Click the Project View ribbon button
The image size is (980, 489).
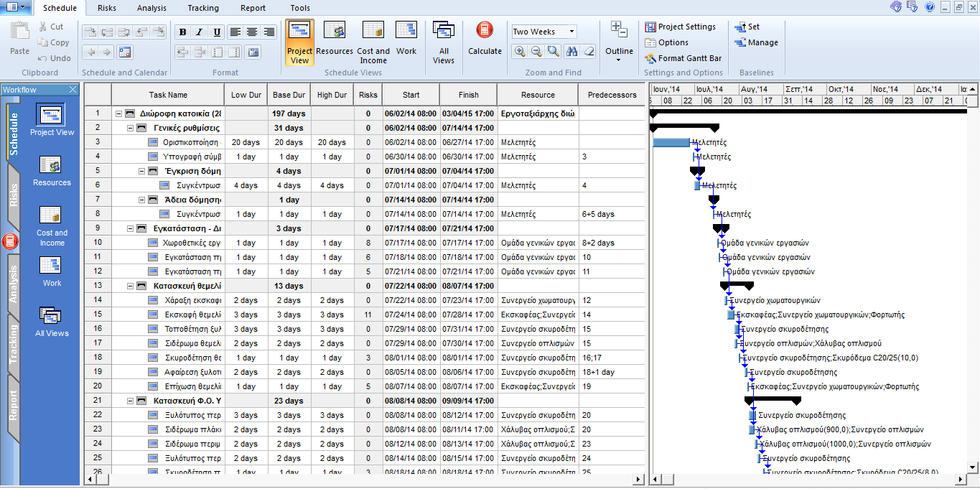click(x=299, y=42)
